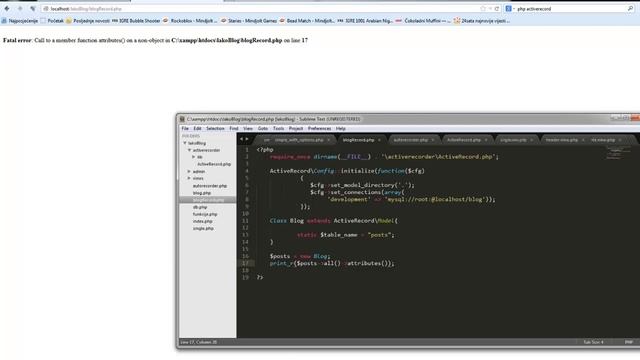The image size is (640, 360).
Task: Open the IGRE Bubble Shooter bookmark
Action: coord(136,21)
